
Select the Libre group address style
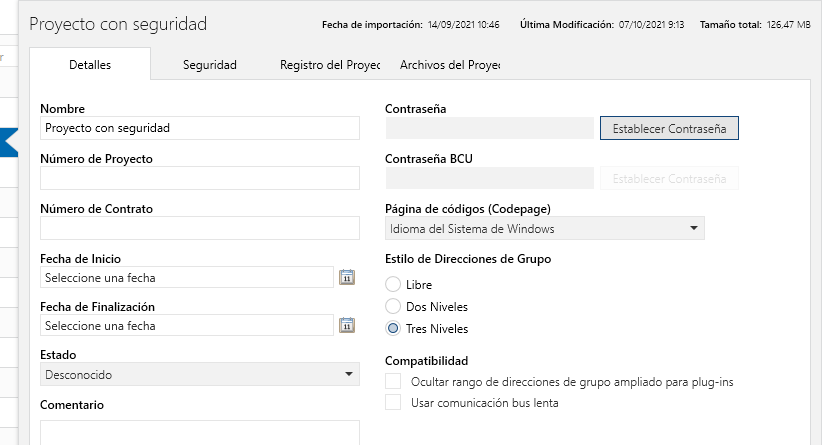[393, 284]
